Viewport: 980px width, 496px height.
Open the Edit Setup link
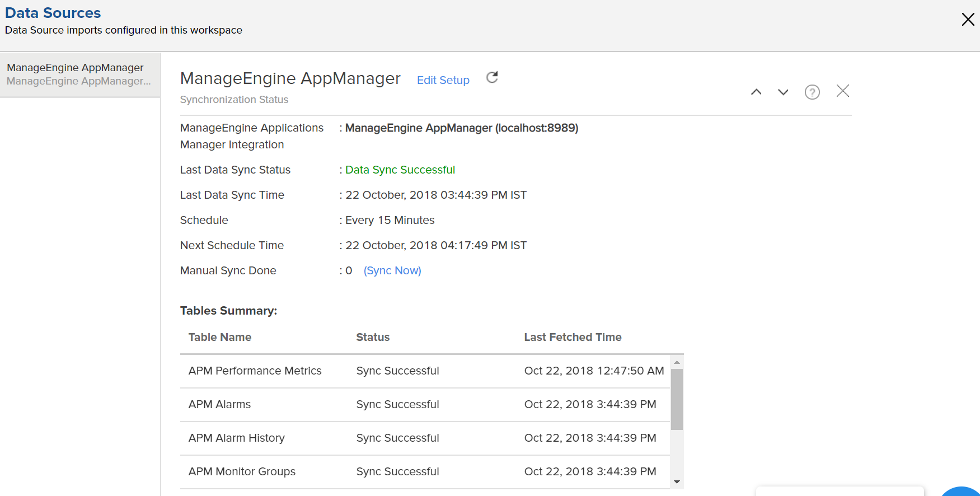click(x=443, y=80)
